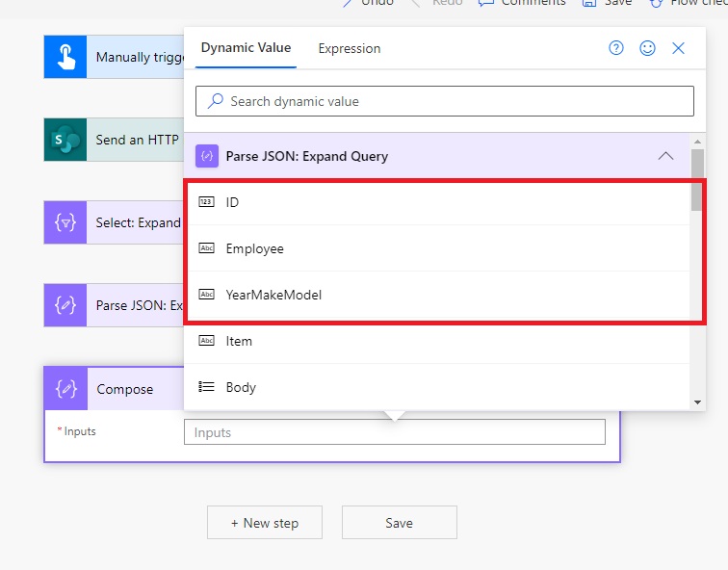Select the Dynamic Value tab
This screenshot has height=570, width=728.
point(246,48)
